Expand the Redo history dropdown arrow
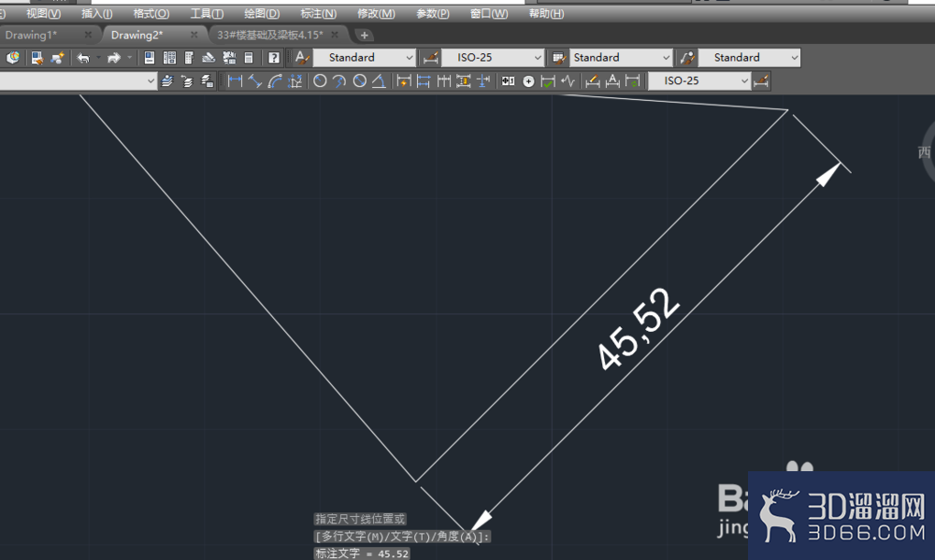 129,58
